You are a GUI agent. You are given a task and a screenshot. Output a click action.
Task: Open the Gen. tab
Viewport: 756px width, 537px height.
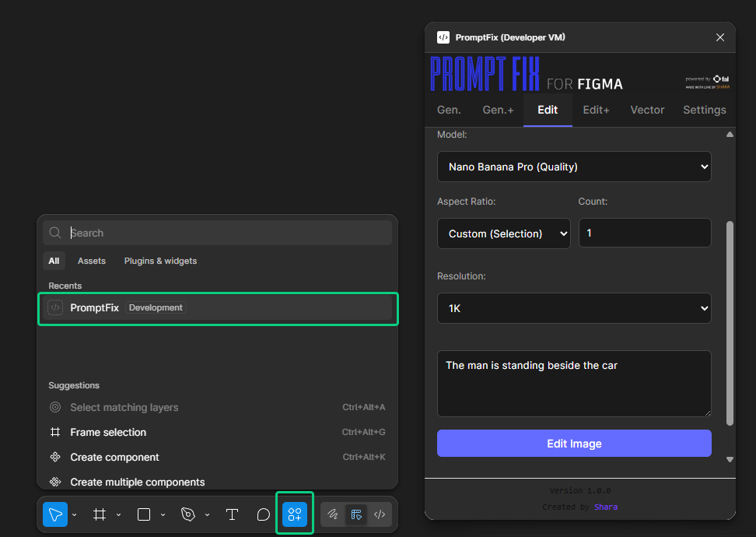[x=449, y=110]
